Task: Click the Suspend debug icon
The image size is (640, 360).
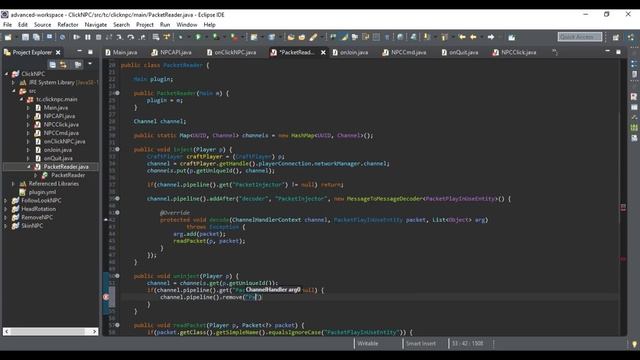Action: (88, 37)
